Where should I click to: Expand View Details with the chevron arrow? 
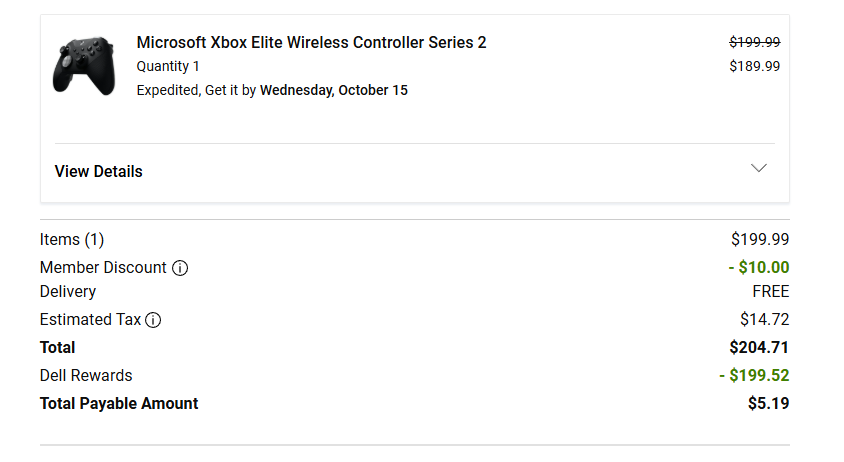pos(759,168)
